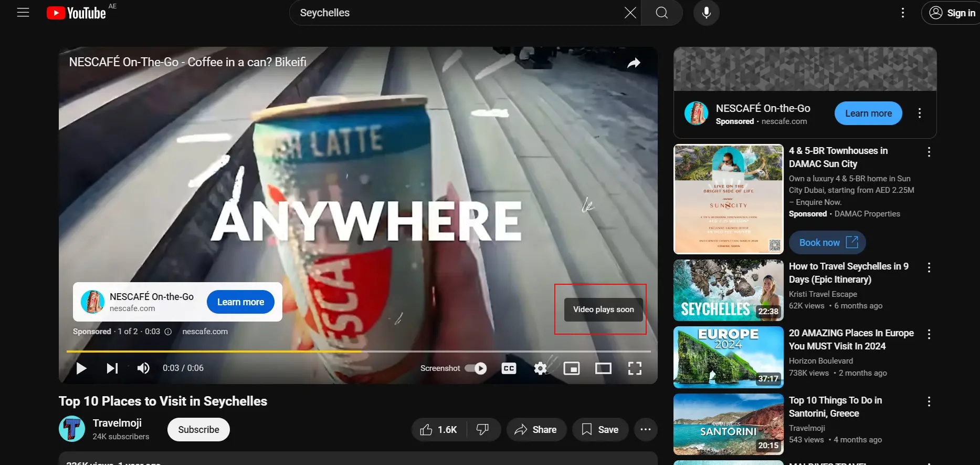Click 4 & 5-BR Townhouses ad title

[838, 157]
